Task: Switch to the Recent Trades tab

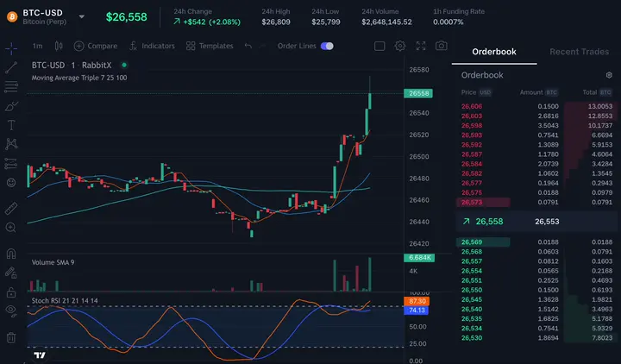Action: point(579,52)
